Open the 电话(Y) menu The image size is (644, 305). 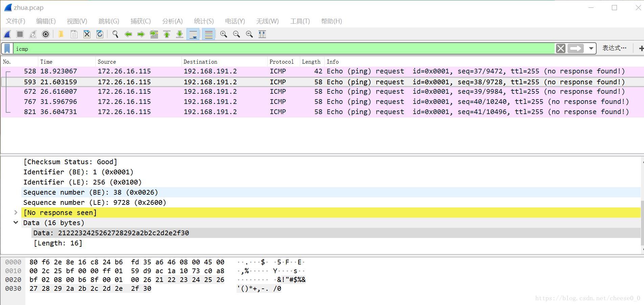(235, 21)
